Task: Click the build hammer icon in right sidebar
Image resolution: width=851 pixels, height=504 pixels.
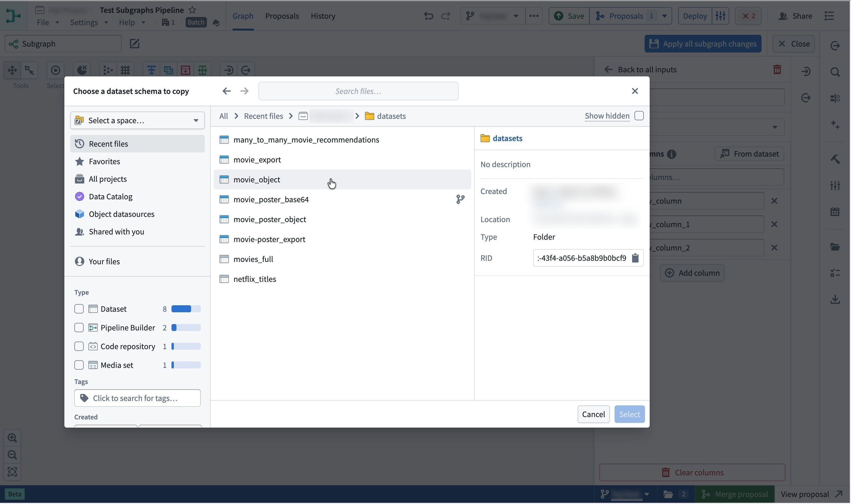Action: 835,159
